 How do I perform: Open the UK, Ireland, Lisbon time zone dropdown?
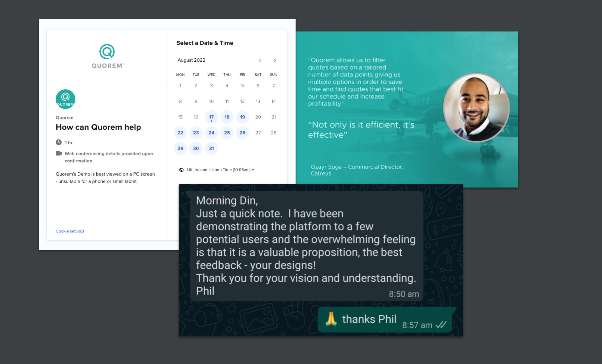(x=221, y=170)
